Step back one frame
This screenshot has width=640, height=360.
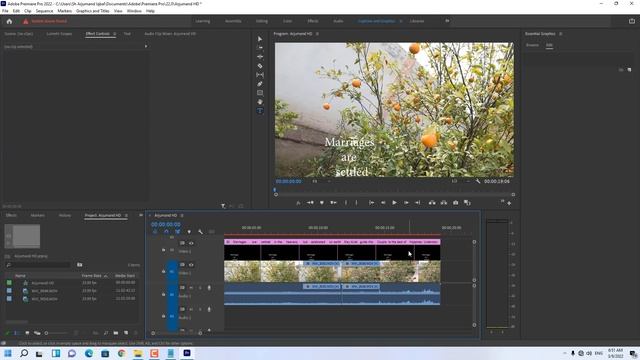(383, 202)
